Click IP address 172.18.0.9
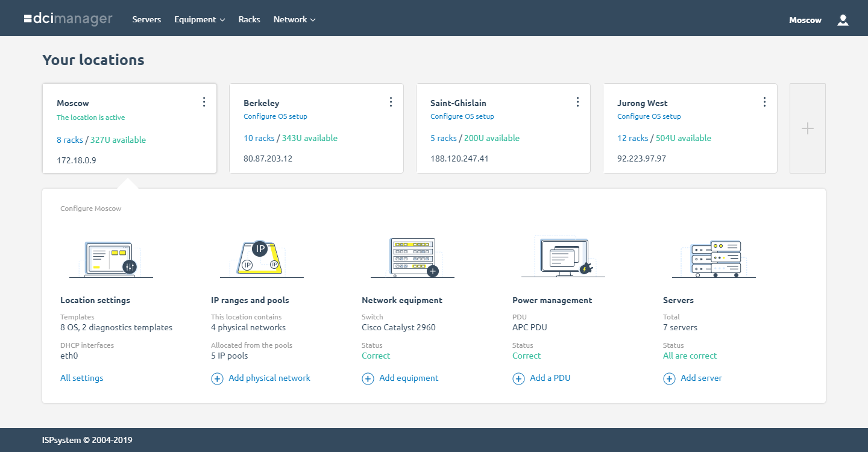Viewport: 868px width, 452px height. 77,160
